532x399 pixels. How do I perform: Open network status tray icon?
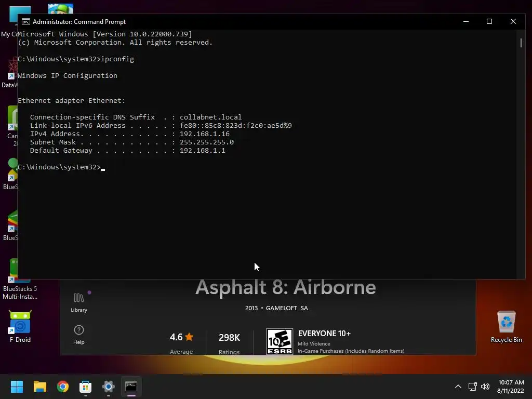tap(473, 387)
